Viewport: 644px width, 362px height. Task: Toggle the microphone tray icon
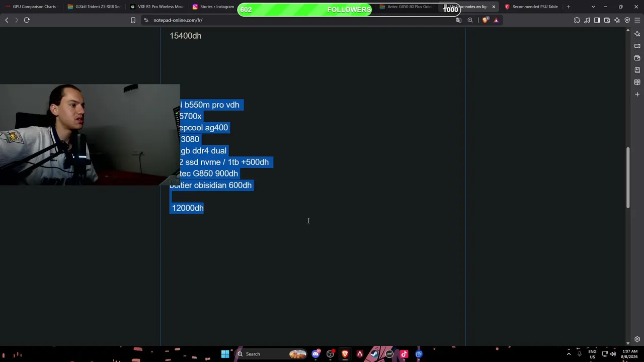tap(580, 354)
